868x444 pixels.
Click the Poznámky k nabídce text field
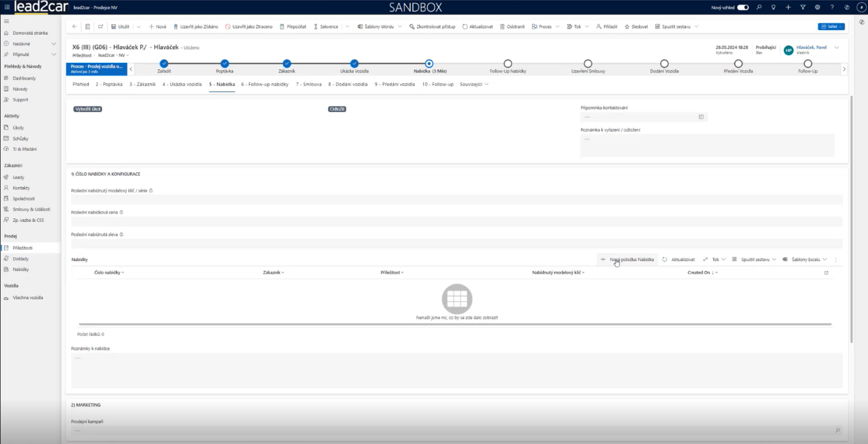[457, 369]
